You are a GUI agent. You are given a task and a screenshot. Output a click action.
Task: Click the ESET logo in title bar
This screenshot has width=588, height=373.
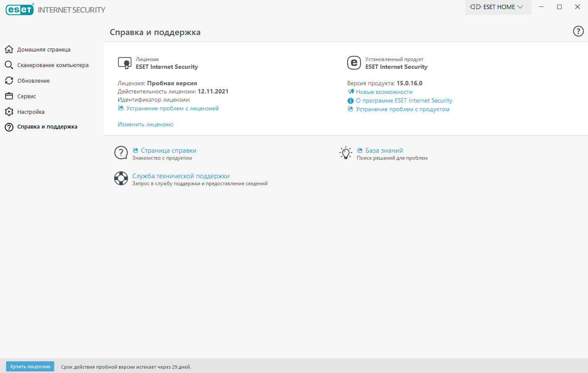[19, 9]
